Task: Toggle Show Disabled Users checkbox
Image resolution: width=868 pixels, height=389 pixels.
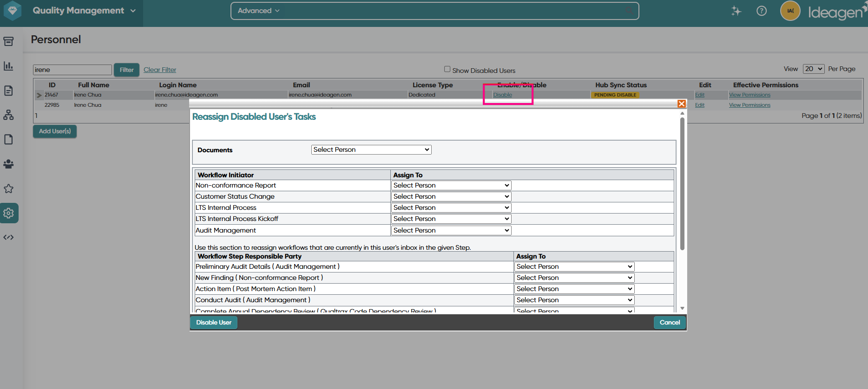Action: coord(447,69)
